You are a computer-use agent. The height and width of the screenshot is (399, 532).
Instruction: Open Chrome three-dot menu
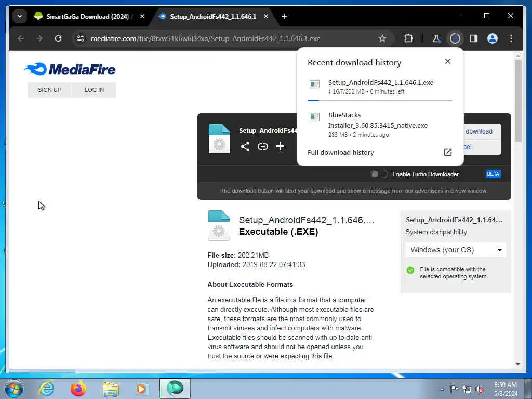(x=511, y=38)
